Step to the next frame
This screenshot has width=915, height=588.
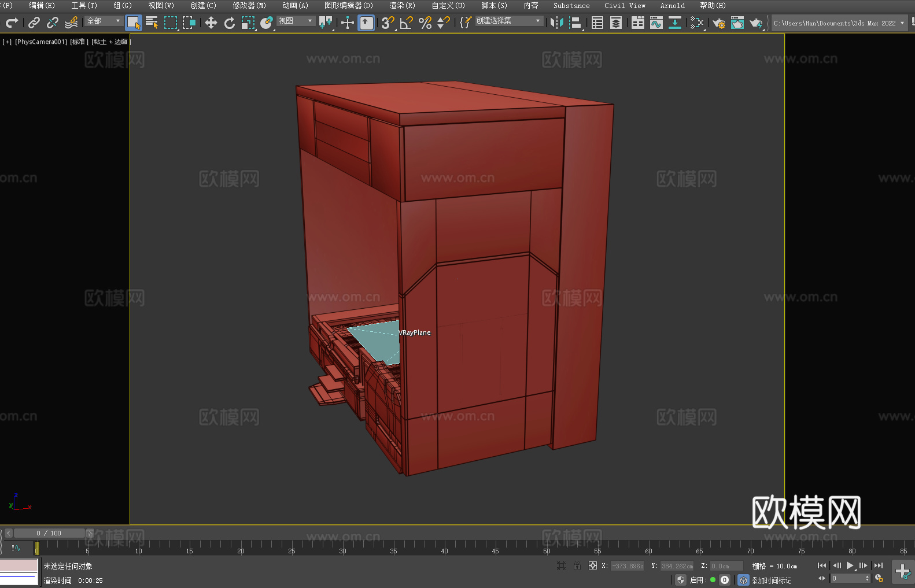864,565
